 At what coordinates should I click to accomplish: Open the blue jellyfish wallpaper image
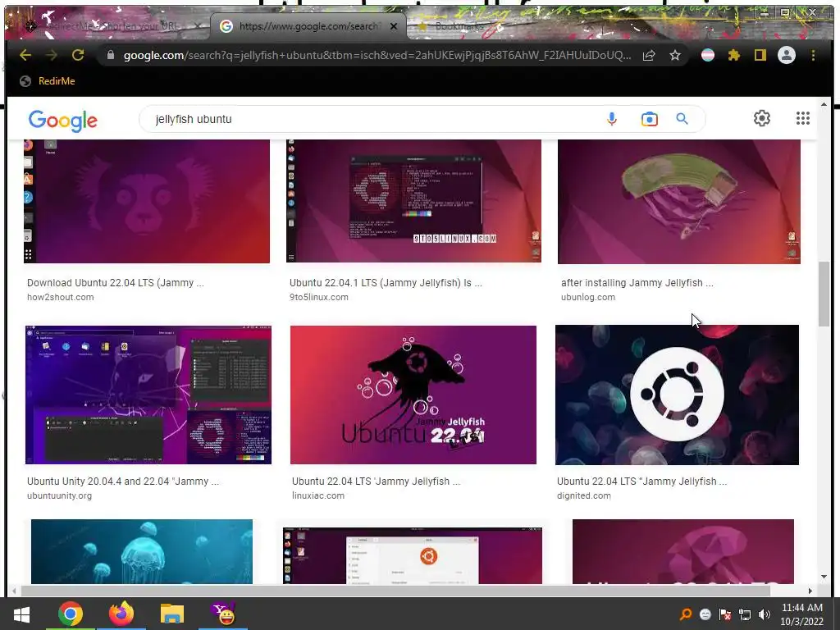tap(141, 551)
